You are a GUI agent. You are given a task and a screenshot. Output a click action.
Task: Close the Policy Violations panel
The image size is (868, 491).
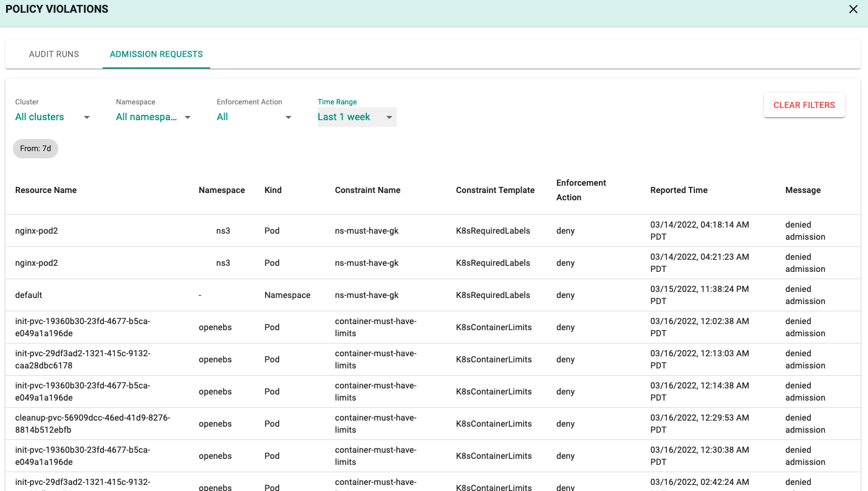853,9
